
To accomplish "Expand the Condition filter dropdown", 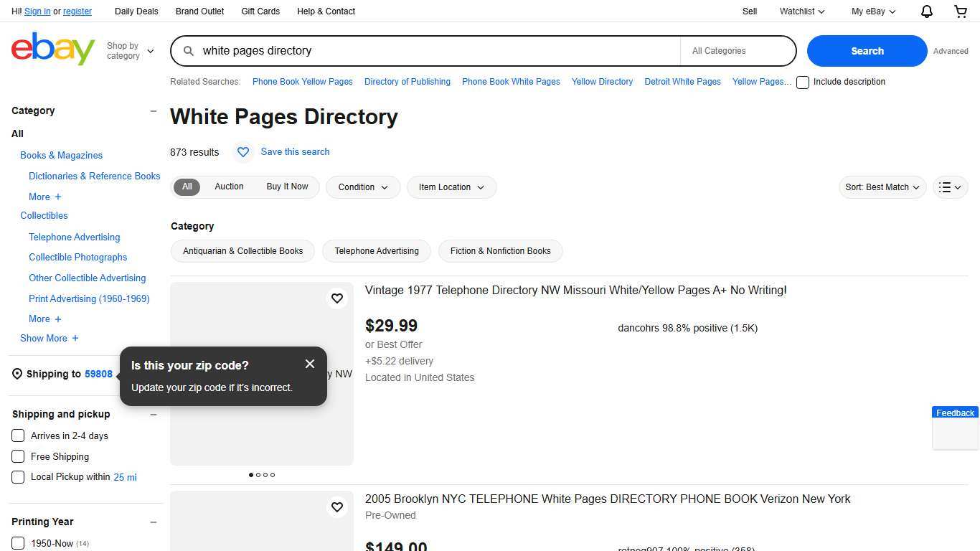I will point(362,187).
